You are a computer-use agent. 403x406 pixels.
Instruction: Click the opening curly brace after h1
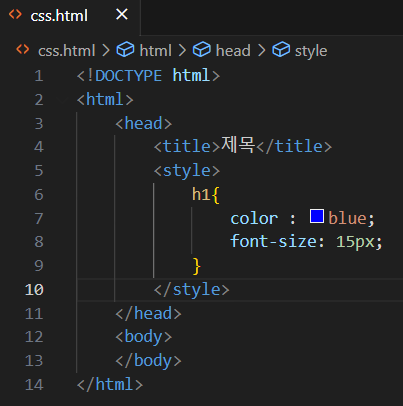(215, 195)
